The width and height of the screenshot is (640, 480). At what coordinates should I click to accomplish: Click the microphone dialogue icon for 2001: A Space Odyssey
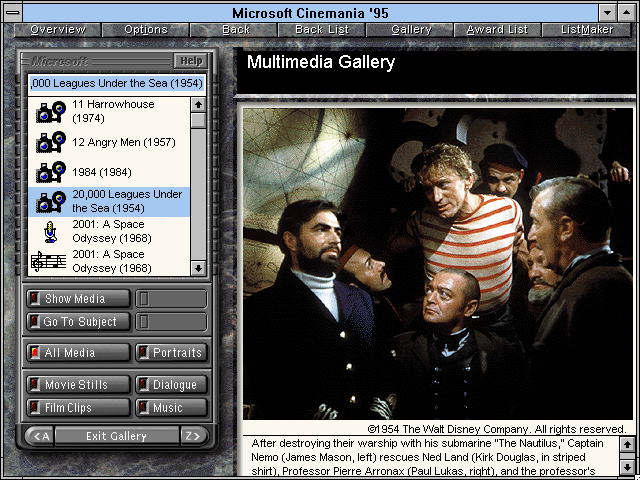tap(50, 231)
